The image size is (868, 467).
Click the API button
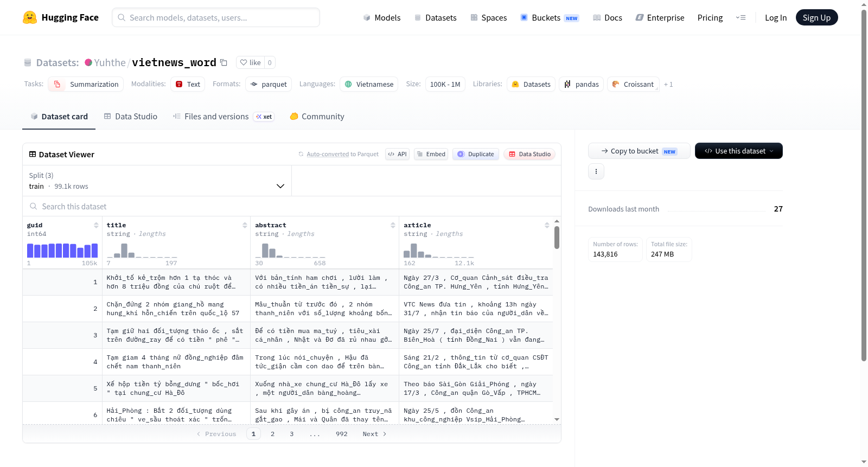397,154
